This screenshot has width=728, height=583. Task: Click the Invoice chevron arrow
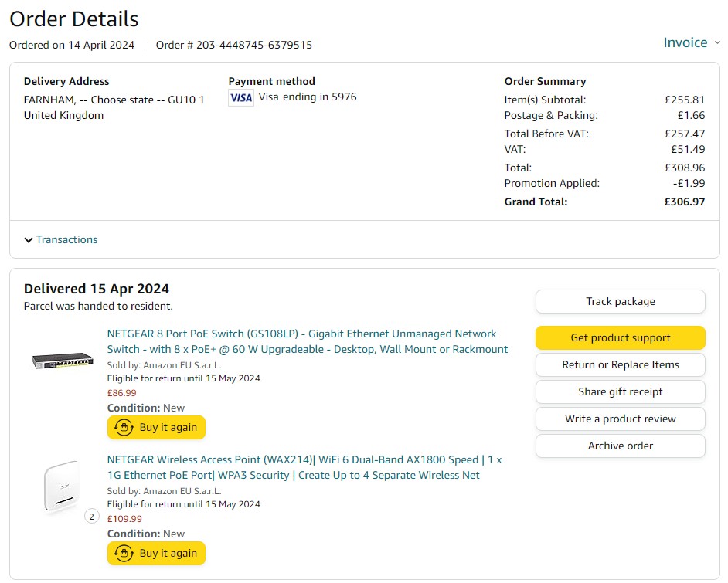[x=717, y=42]
